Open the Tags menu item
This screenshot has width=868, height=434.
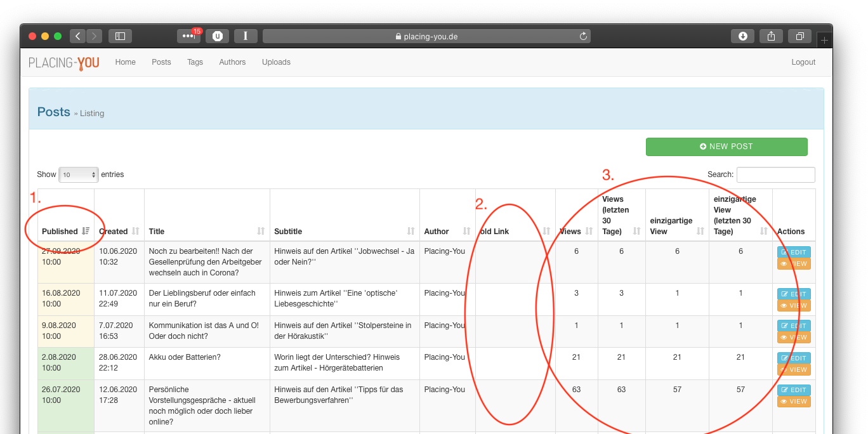[195, 62]
